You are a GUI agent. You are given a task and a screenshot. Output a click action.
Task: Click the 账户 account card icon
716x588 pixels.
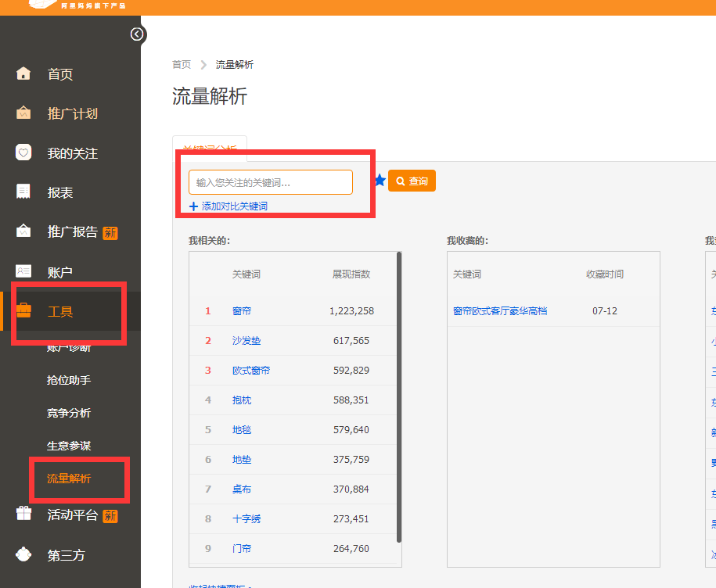[23, 271]
